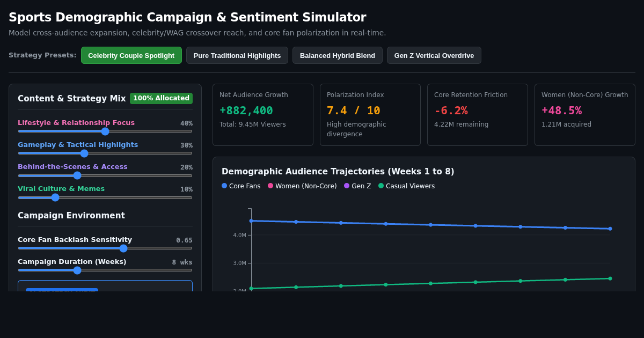Image resolution: width=644 pixels, height=338 pixels.
Task: Select the Core Retention Friction card
Action: coord(478,115)
